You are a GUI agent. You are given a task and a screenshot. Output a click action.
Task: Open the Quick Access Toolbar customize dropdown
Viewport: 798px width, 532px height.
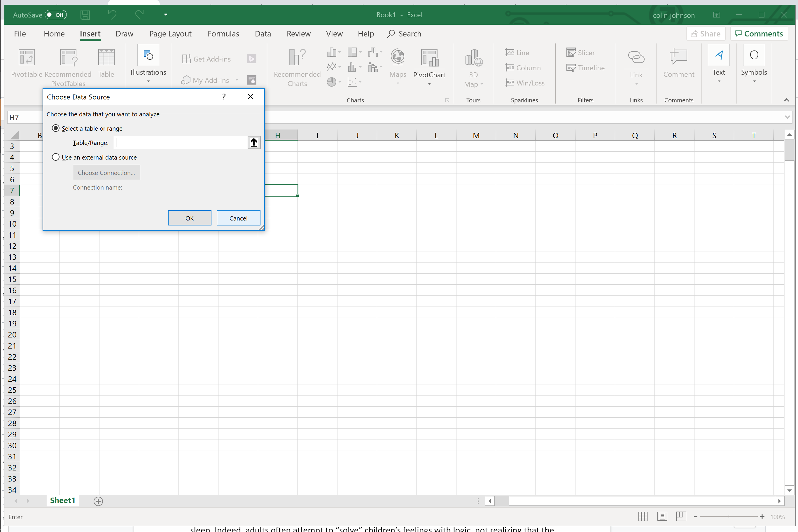point(166,15)
